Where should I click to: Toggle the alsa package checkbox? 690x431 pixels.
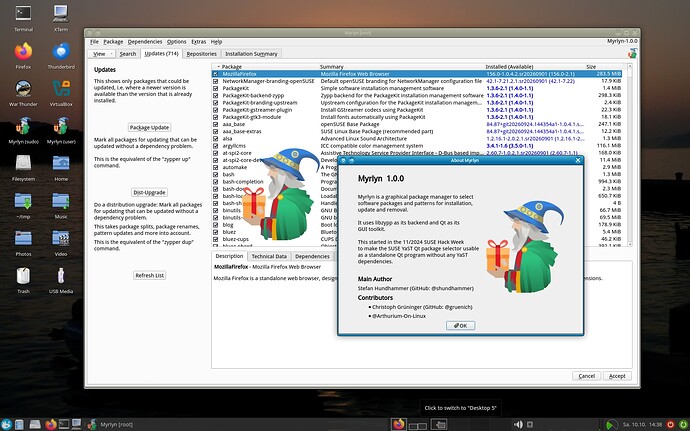(x=216, y=139)
